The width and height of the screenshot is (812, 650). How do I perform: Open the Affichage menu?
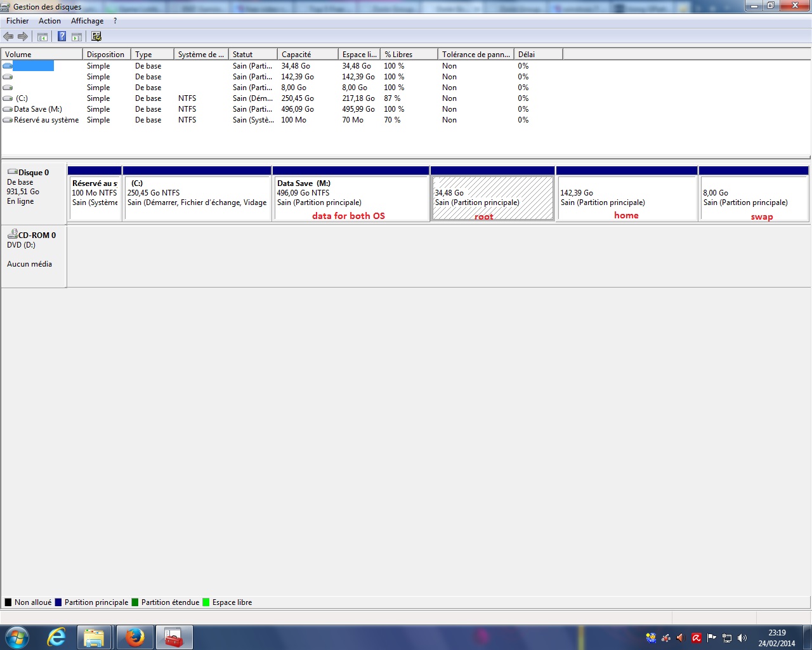point(87,21)
